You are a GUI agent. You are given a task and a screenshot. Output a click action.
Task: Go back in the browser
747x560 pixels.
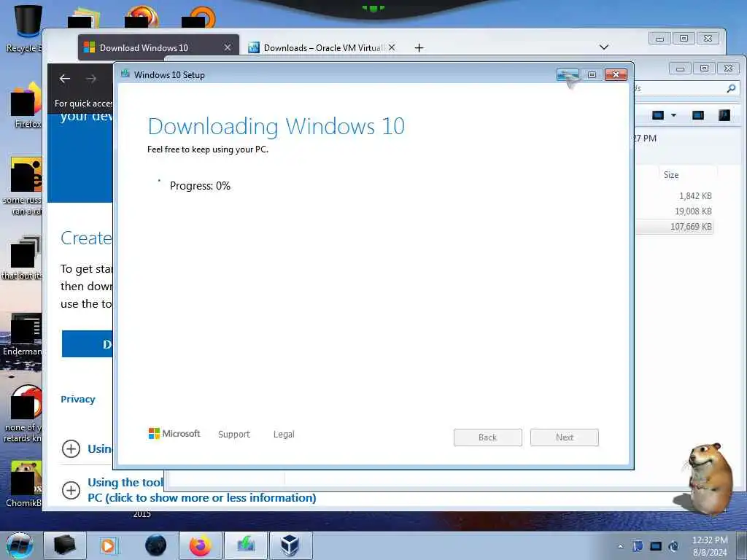point(65,79)
